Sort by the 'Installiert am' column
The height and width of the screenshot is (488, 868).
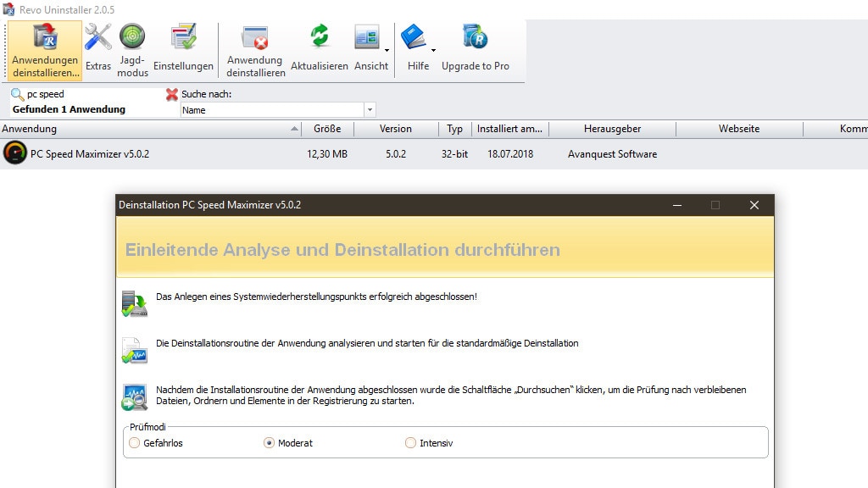[509, 129]
